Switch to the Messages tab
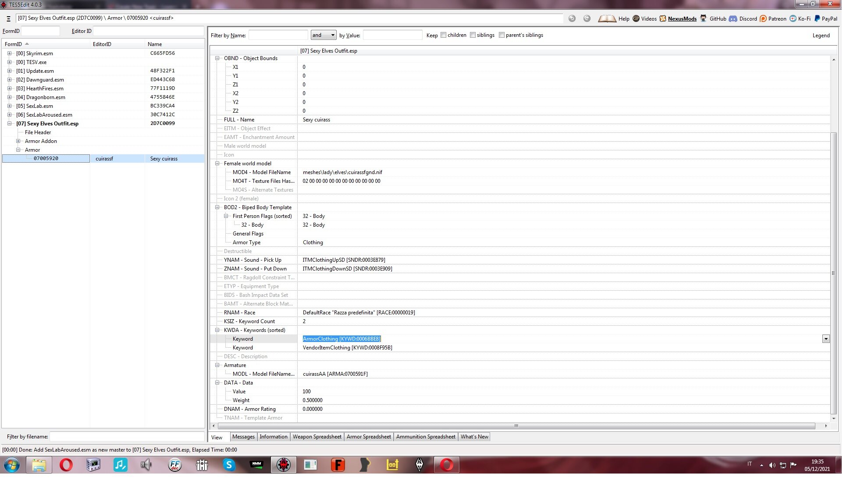This screenshot has width=868, height=488. coord(243,437)
